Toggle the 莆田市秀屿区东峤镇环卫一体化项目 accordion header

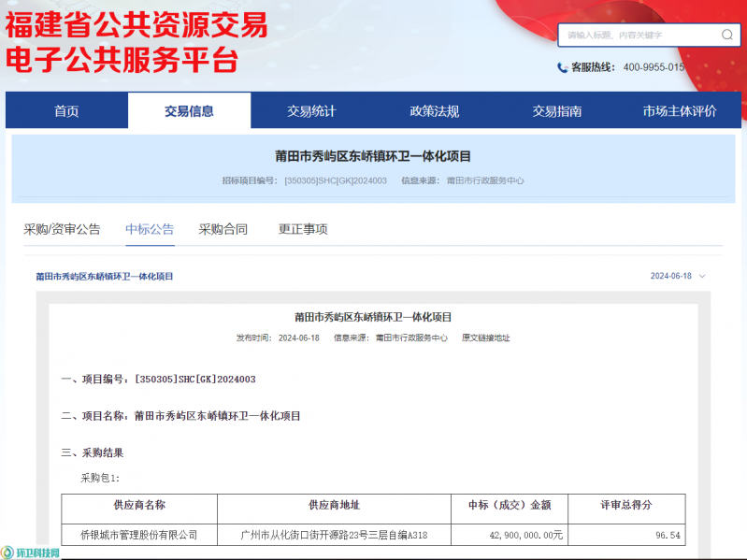pyautogui.click(x=105, y=276)
